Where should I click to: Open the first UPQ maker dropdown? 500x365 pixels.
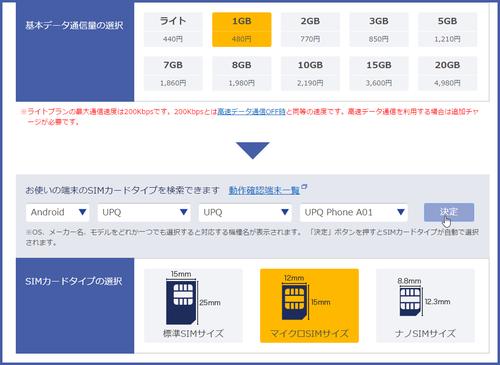coord(144,212)
